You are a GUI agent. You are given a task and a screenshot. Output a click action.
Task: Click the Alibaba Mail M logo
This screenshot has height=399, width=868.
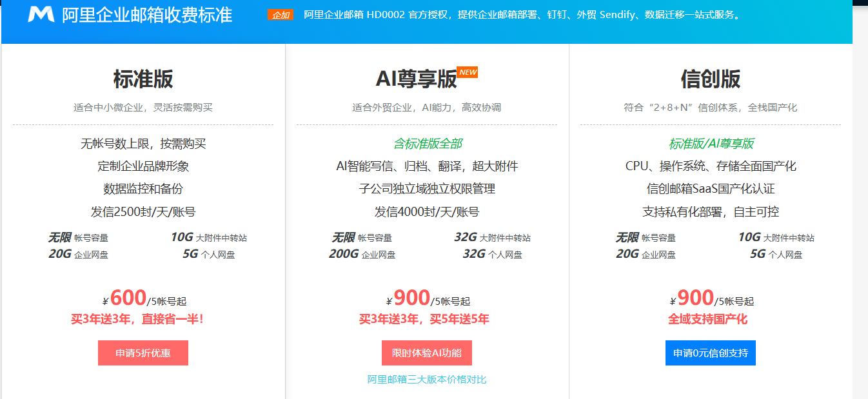[41, 14]
